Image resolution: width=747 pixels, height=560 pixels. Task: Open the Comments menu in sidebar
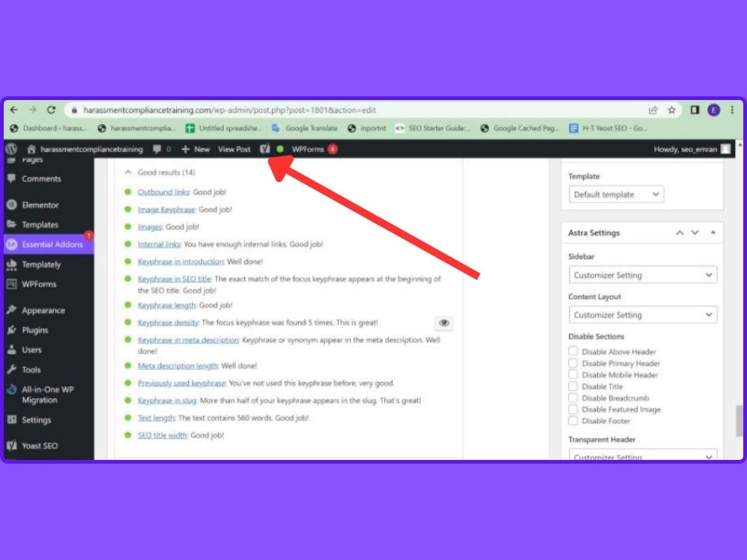[x=41, y=178]
